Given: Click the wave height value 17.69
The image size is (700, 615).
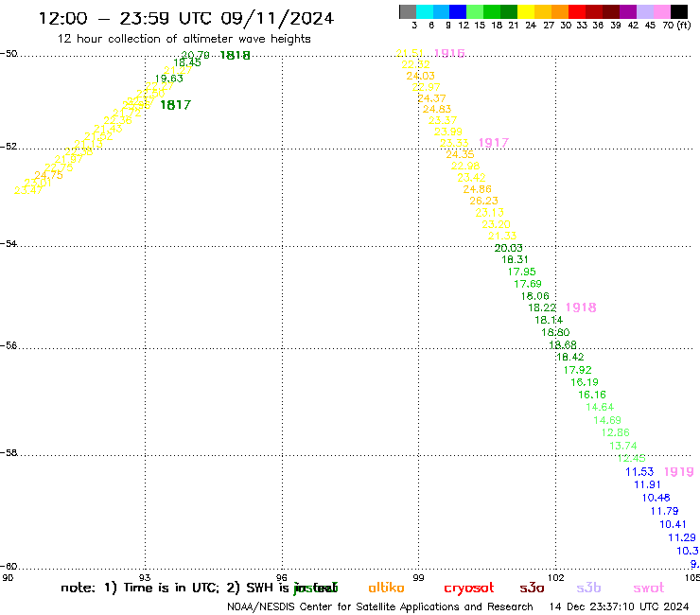Looking at the screenshot, I should tap(528, 284).
